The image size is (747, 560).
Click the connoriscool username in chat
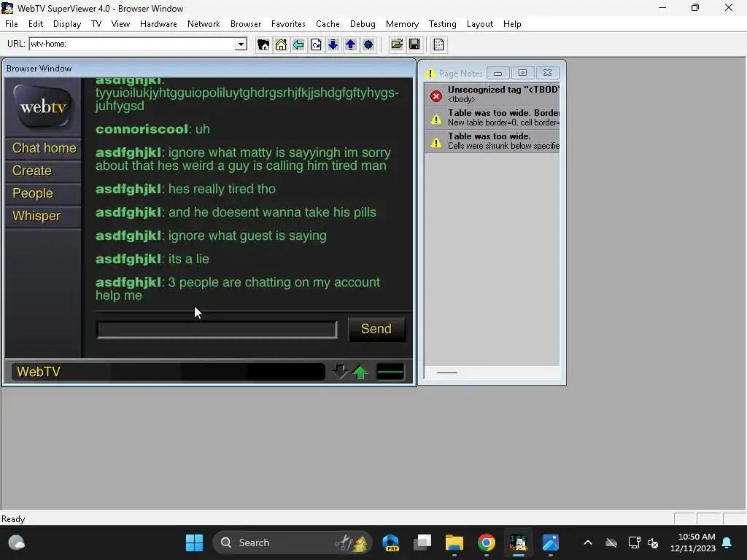[142, 129]
